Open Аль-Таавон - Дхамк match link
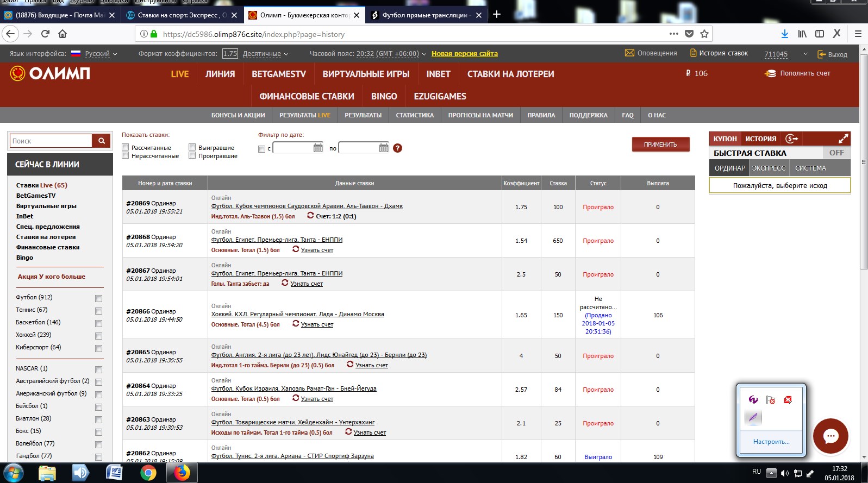Viewport: 868px width, 483px height. pos(307,206)
